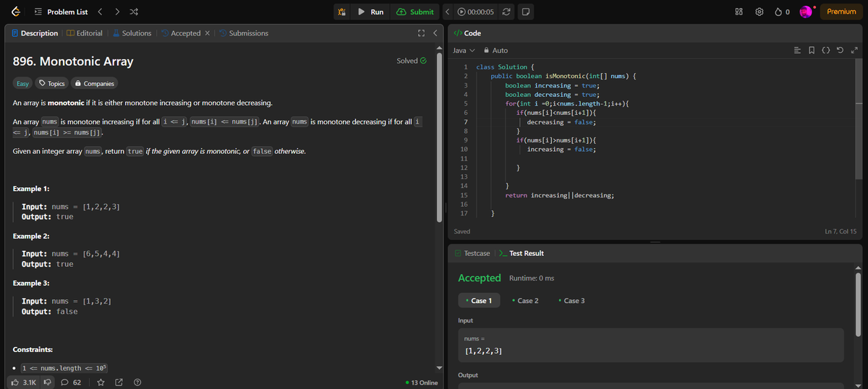Select Case 2 result
Viewport: 868px width, 389px height.
pos(524,301)
